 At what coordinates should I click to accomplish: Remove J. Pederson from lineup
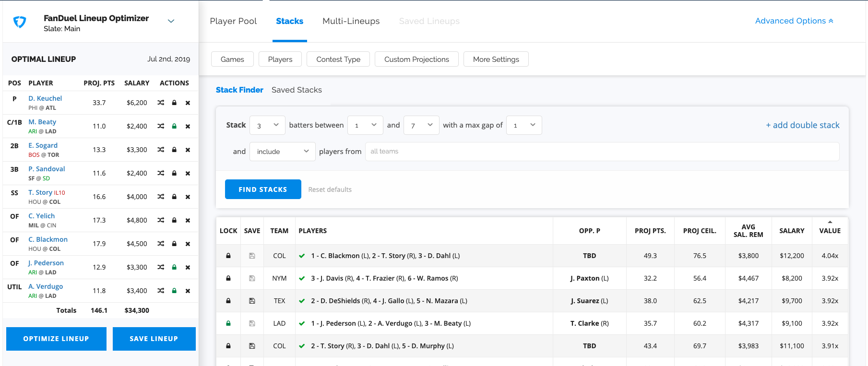tap(188, 267)
